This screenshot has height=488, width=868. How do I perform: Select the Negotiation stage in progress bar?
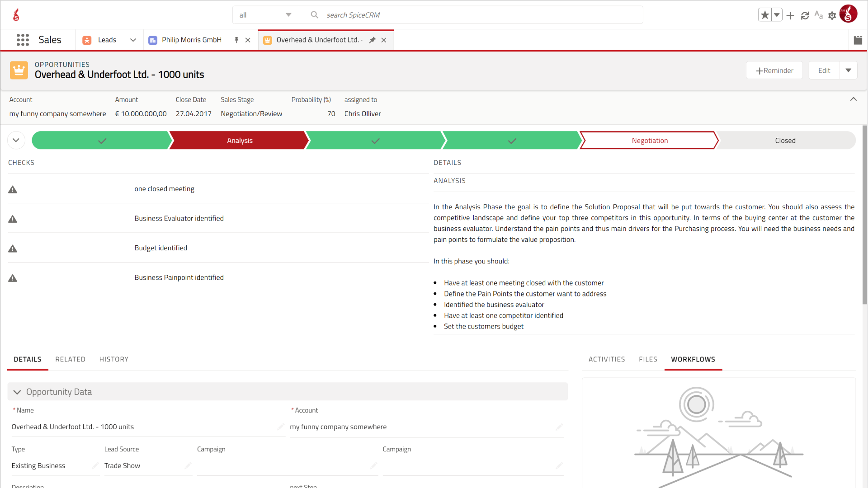(x=649, y=141)
